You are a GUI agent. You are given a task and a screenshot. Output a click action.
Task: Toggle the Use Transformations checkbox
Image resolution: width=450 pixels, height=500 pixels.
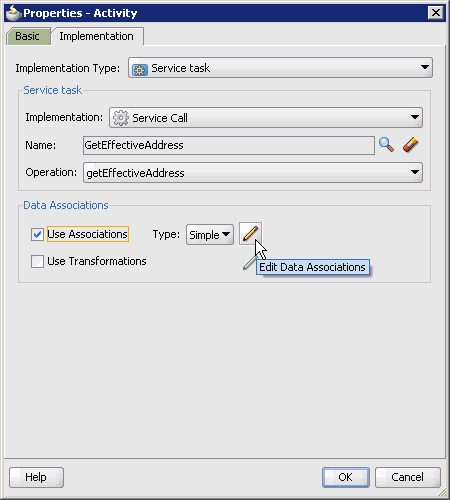point(37,261)
